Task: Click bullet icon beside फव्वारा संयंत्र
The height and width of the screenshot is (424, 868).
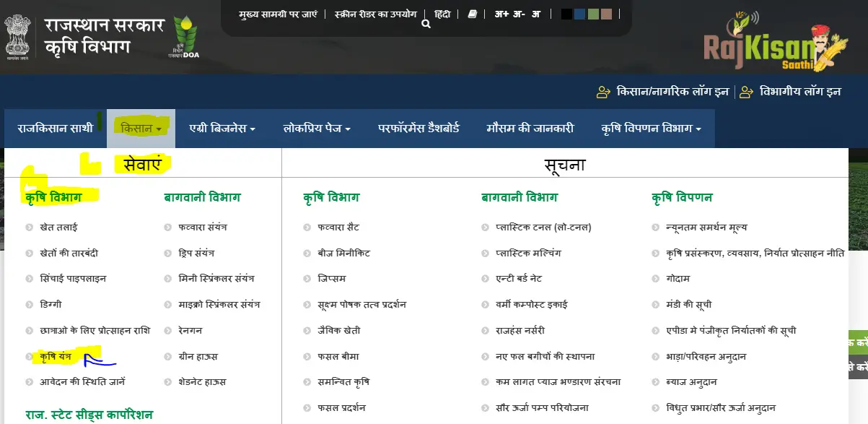Action: 168,228
